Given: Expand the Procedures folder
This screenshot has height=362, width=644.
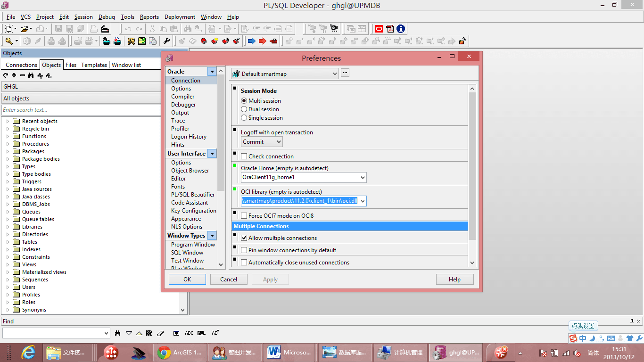Looking at the screenshot, I should tap(8, 144).
